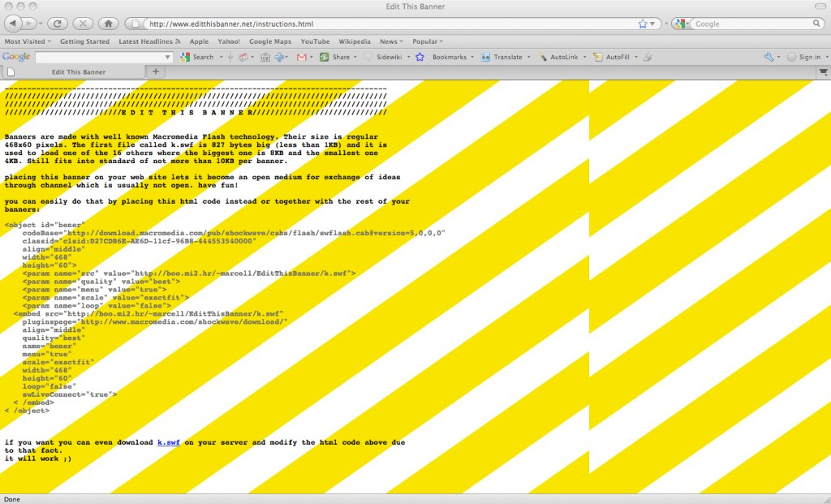Click the Translate toolbar button
Viewport: 831px width, 504px height.
click(502, 57)
